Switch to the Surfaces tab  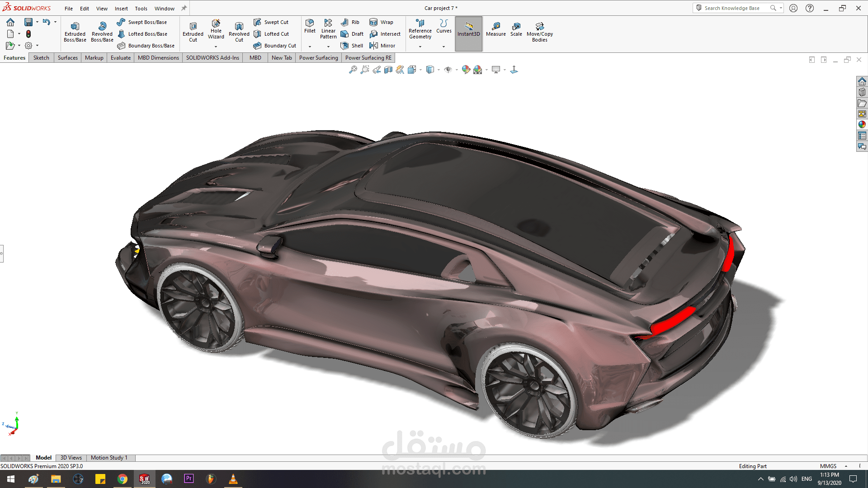68,58
